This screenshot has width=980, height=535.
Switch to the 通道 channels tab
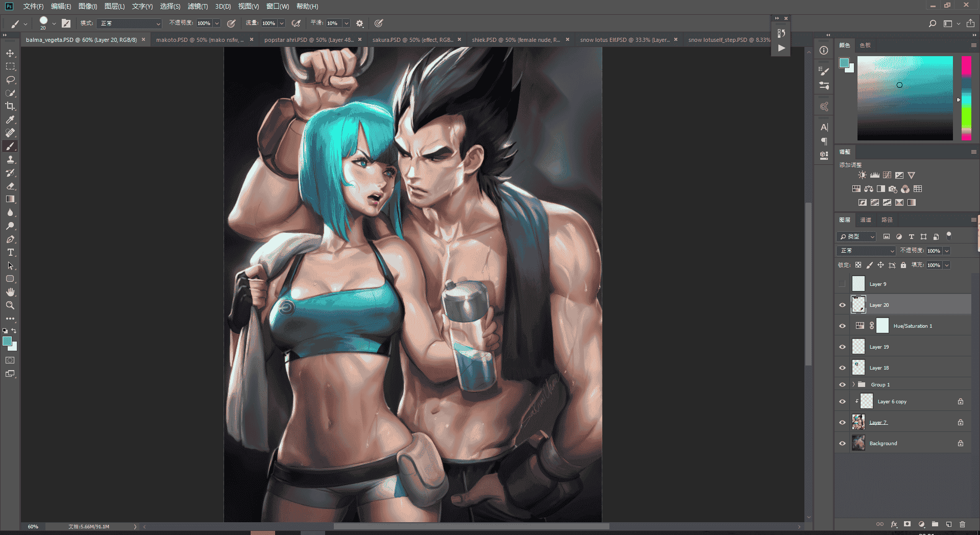(866, 220)
